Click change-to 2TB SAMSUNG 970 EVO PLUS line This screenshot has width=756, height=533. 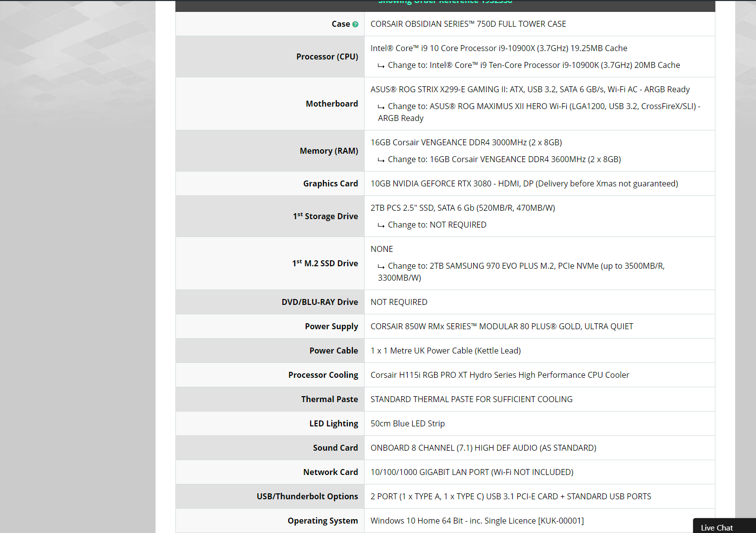click(x=521, y=272)
